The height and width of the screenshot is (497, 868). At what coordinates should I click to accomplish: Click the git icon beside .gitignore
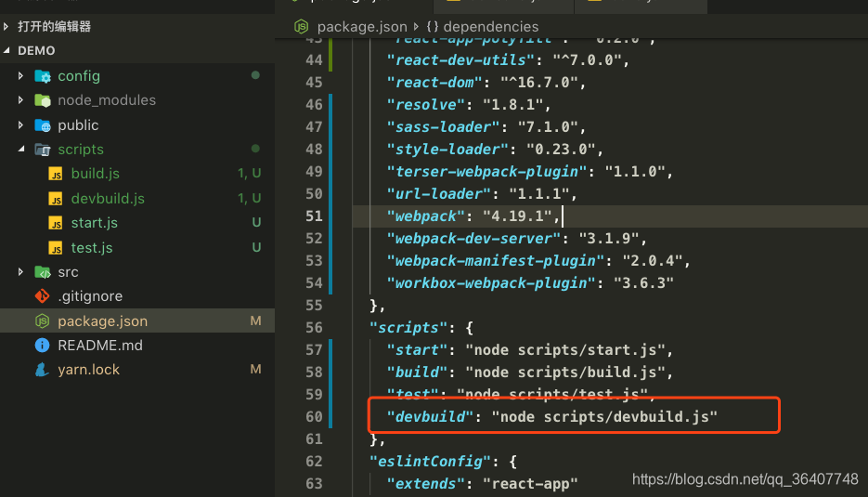(42, 296)
